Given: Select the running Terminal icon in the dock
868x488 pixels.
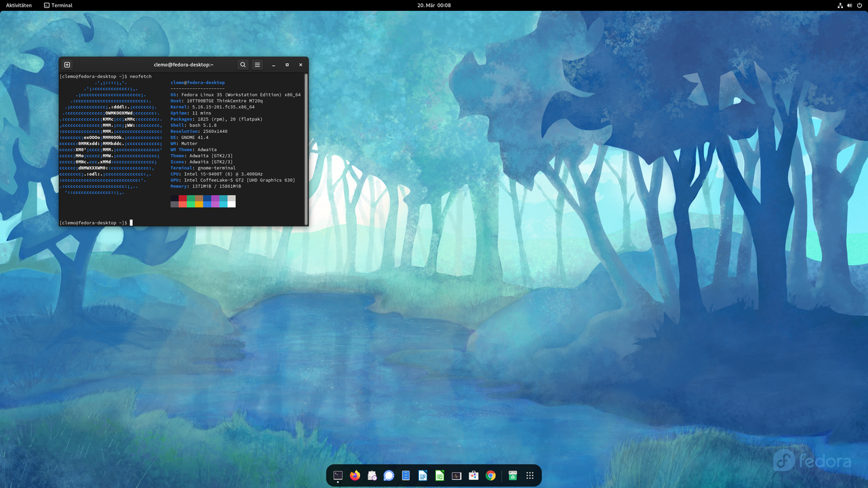Looking at the screenshot, I should click(338, 475).
